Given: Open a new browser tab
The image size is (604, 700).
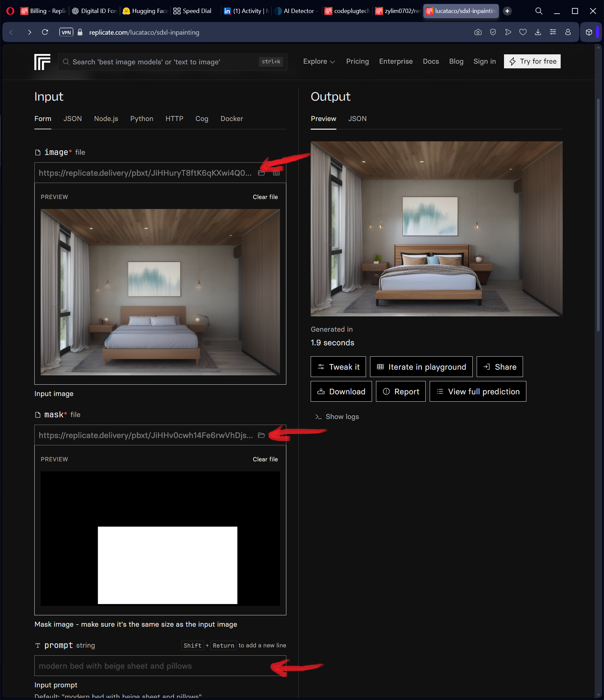Looking at the screenshot, I should coord(507,11).
